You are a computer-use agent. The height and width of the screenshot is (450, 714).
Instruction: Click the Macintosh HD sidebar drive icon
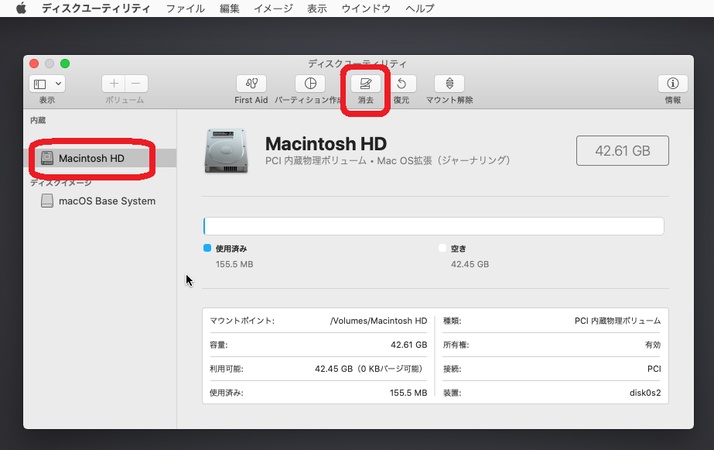(47, 158)
